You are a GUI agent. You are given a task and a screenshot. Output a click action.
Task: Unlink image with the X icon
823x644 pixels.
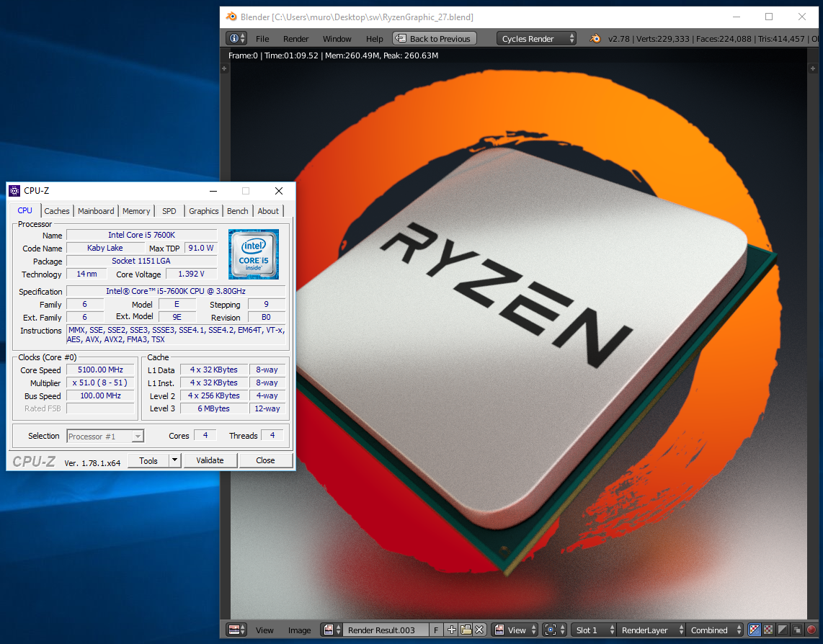[x=479, y=630]
